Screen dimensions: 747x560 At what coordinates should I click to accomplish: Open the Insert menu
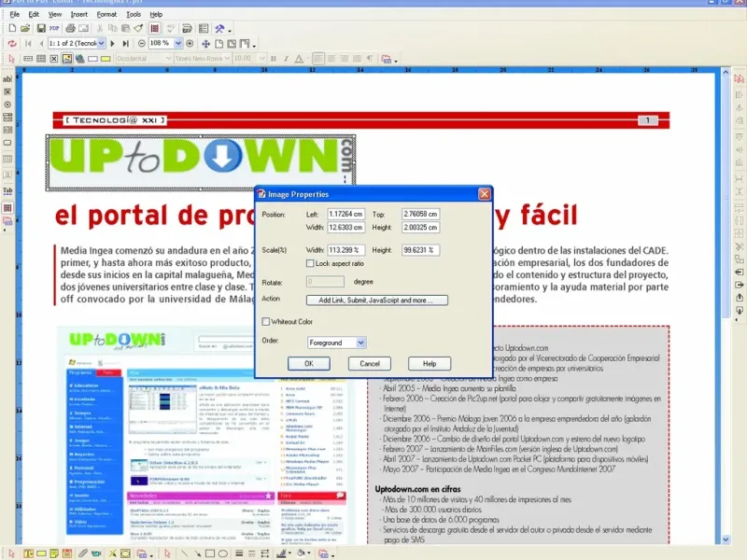point(79,14)
